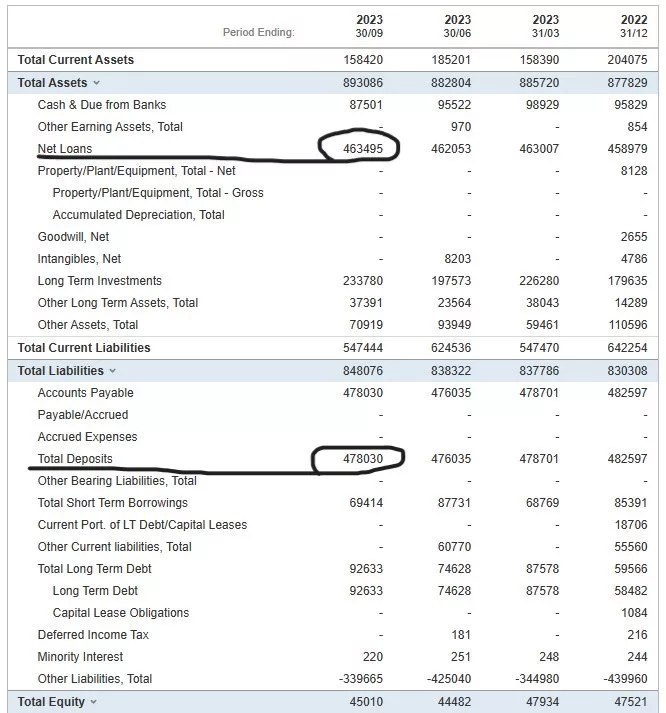Click the Net Loans row label
Image resolution: width=666 pixels, height=713 pixels.
[x=65, y=149]
